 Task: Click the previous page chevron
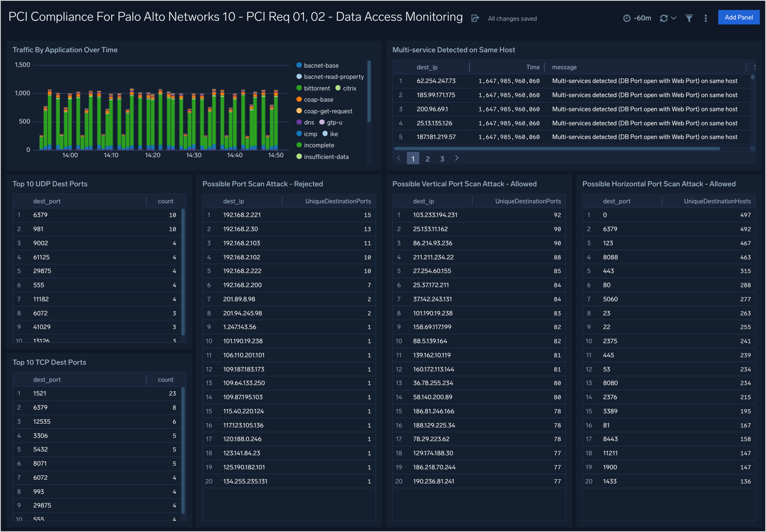[399, 158]
